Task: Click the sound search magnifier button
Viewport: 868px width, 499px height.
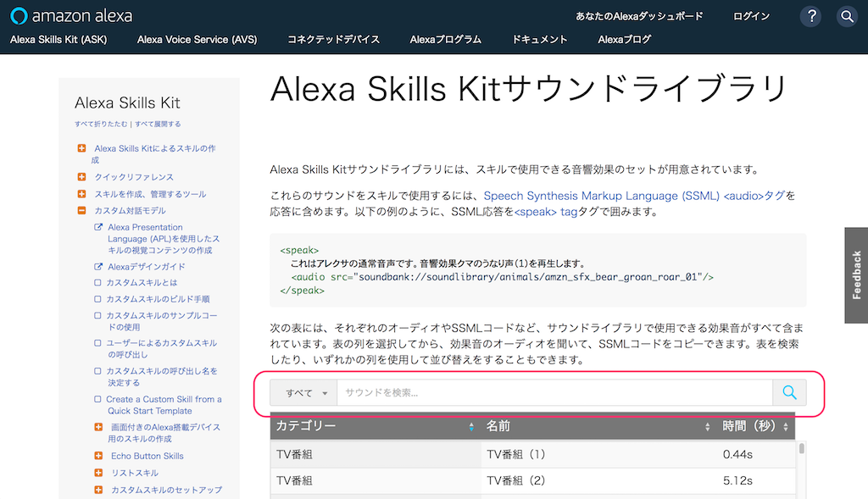Action: click(789, 393)
